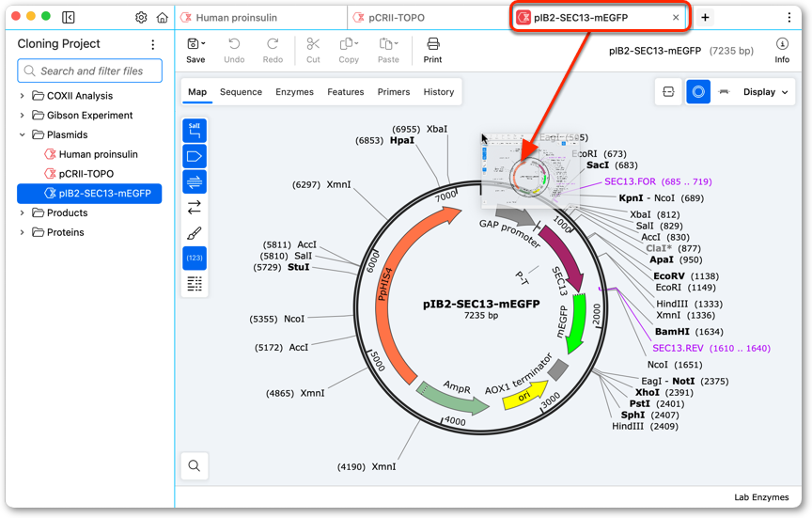Select the linear map view icon

[724, 92]
